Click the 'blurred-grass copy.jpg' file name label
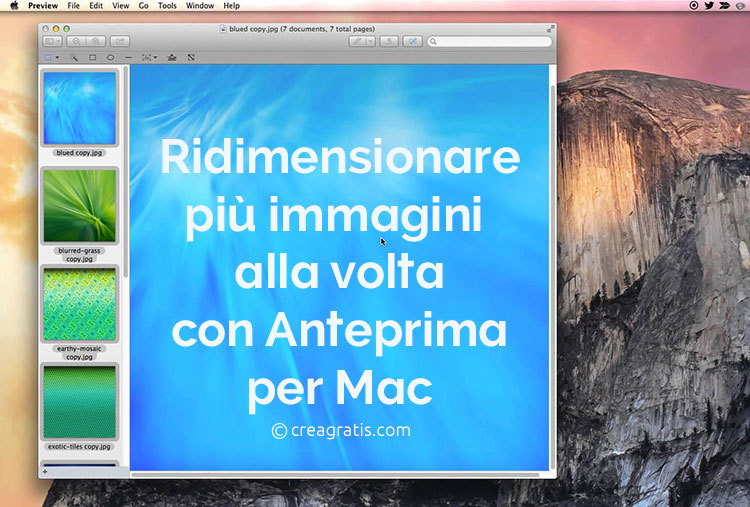The width and height of the screenshot is (750, 507). coord(79,255)
